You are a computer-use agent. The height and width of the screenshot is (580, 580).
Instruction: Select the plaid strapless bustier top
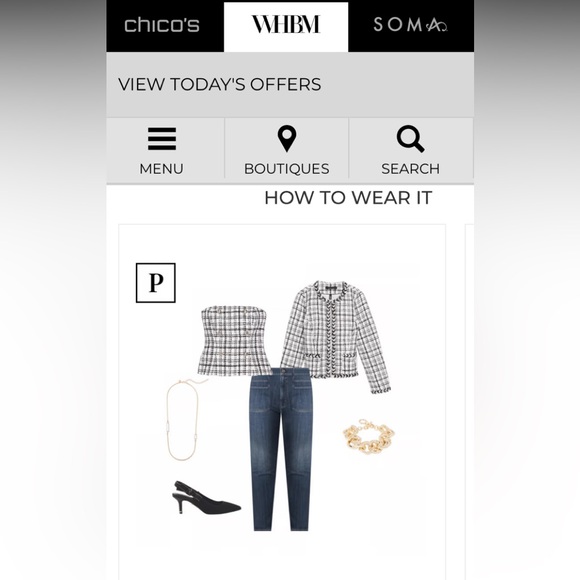[235, 340]
